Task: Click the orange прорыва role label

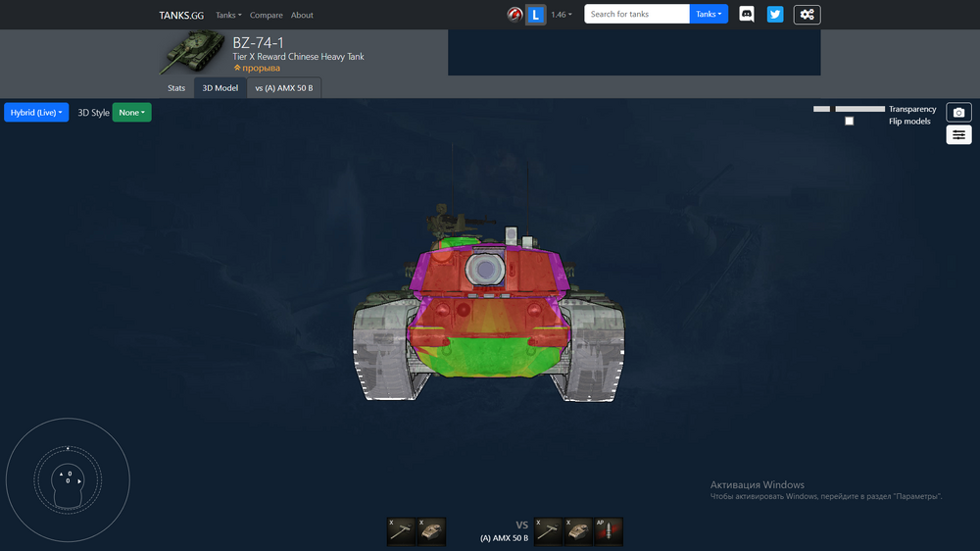Action: [x=257, y=68]
